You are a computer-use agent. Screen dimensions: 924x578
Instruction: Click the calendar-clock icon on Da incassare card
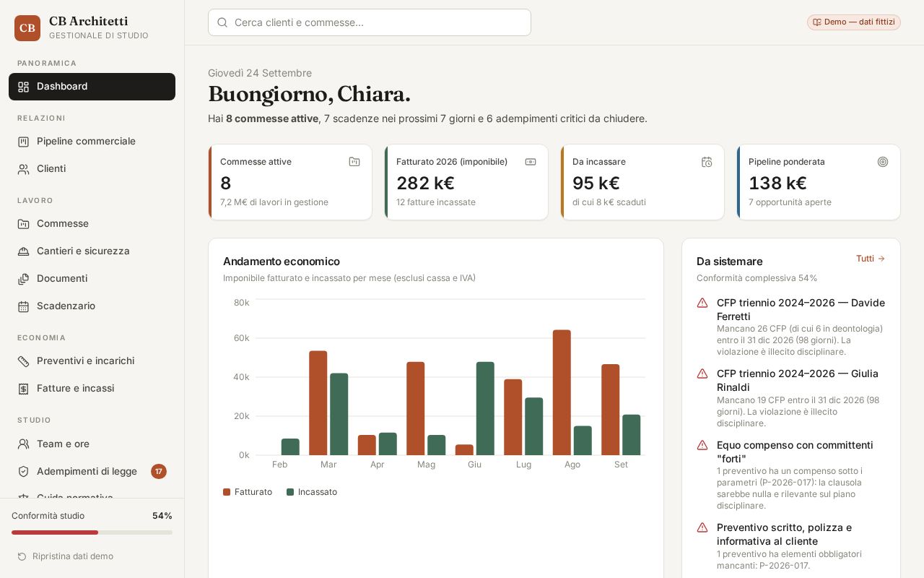coord(707,162)
